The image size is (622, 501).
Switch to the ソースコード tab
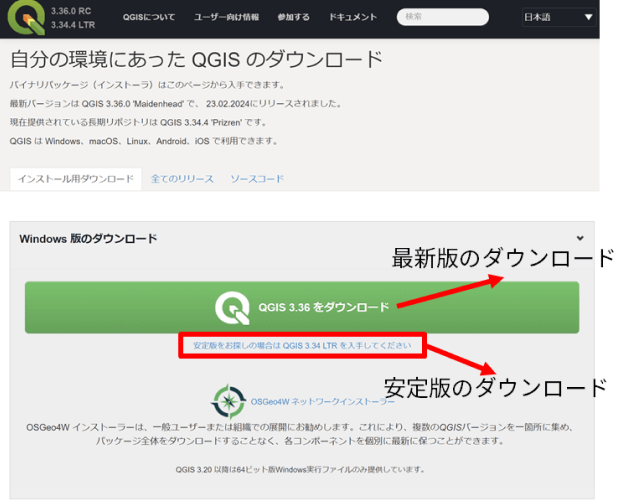pos(257,179)
